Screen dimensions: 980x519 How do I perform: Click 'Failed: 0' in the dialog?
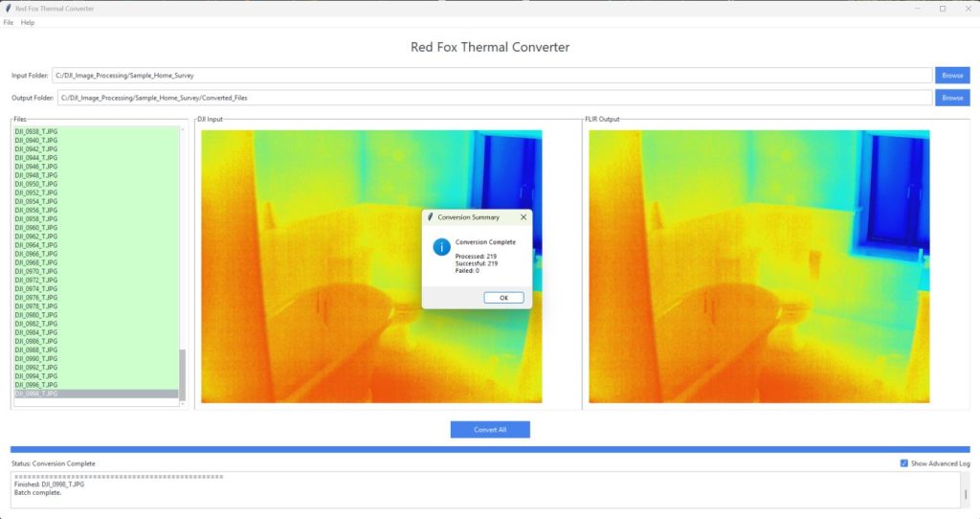[467, 271]
